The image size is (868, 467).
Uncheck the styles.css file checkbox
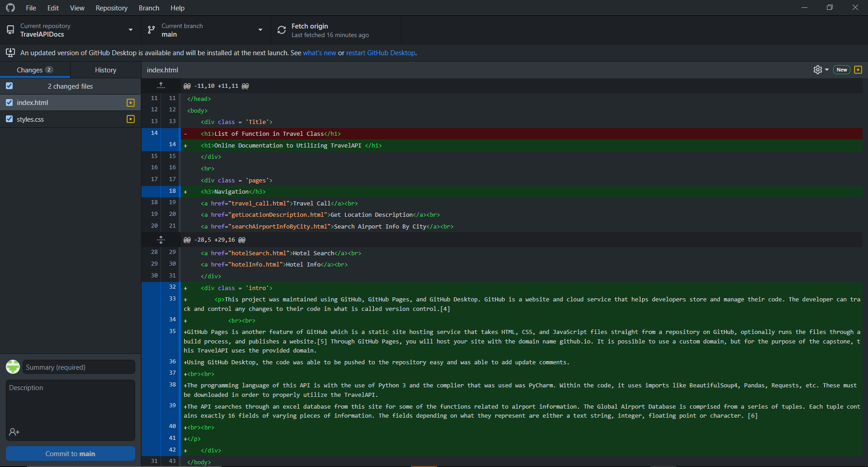coord(9,119)
